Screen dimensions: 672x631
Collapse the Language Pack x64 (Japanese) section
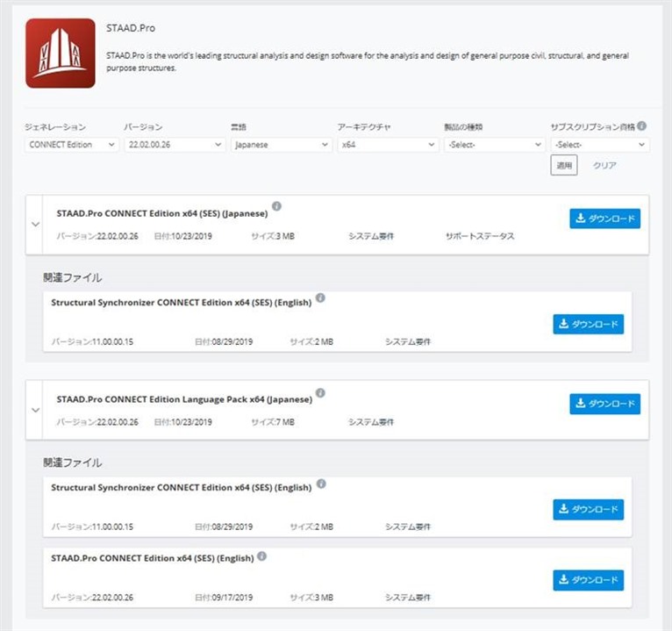[x=36, y=410]
